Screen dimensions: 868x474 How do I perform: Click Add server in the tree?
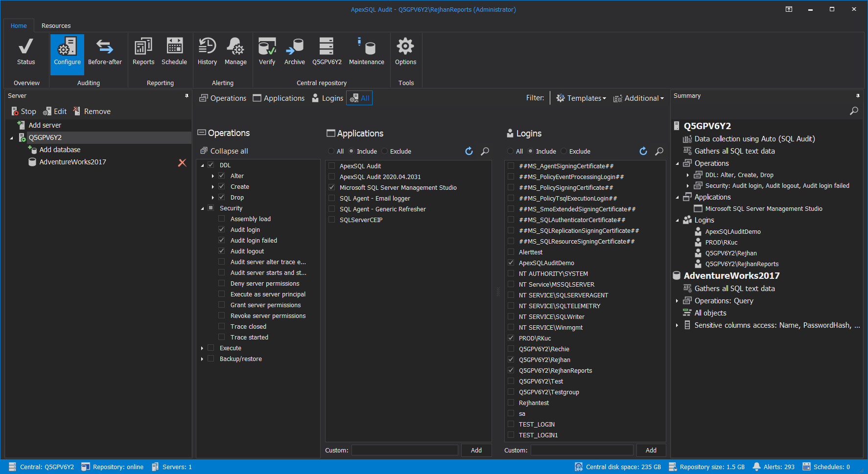click(40, 125)
